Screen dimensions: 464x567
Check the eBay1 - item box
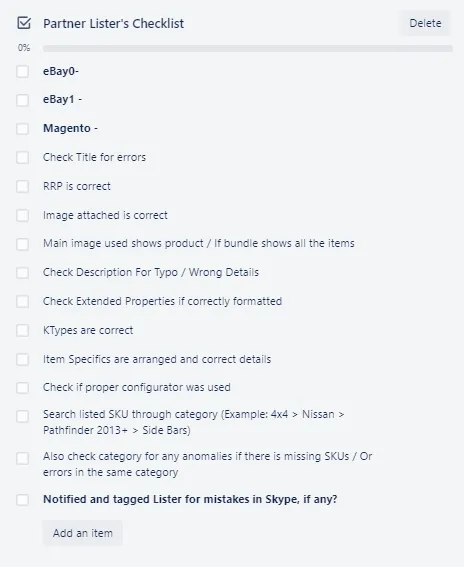tap(22, 100)
